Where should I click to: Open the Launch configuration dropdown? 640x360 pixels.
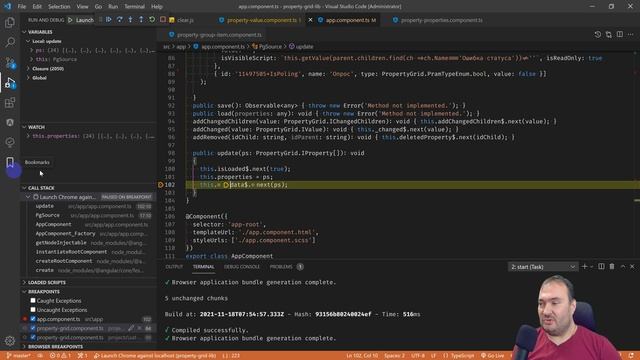(85, 20)
